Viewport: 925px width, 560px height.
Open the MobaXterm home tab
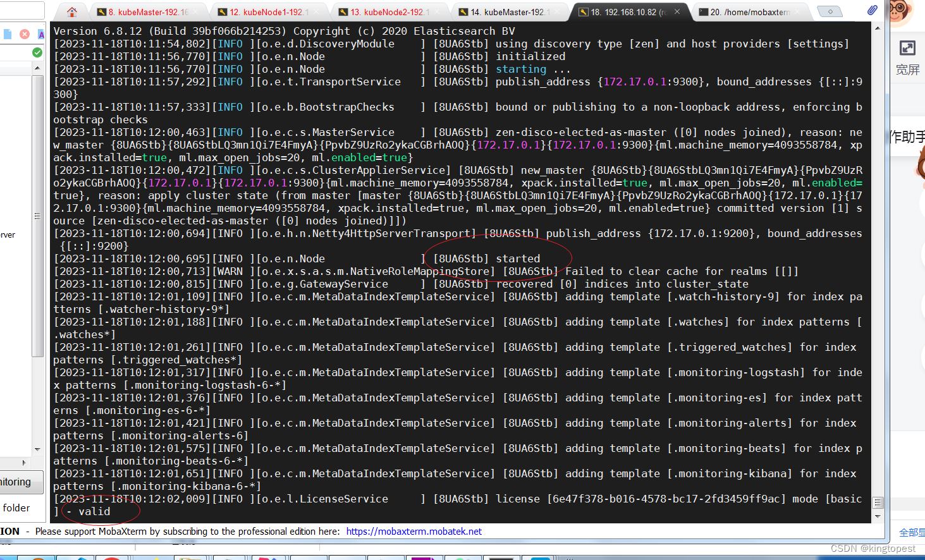click(71, 11)
